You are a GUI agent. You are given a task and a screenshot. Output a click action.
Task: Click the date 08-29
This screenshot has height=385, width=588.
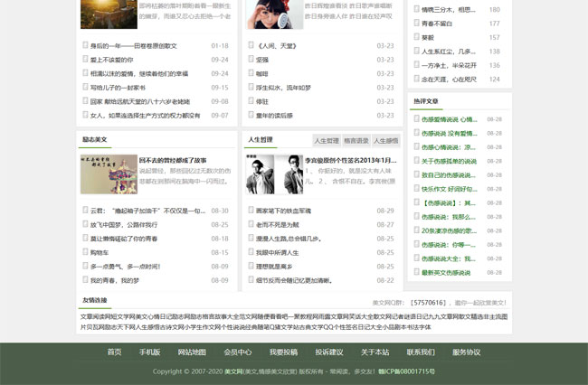click(385, 211)
